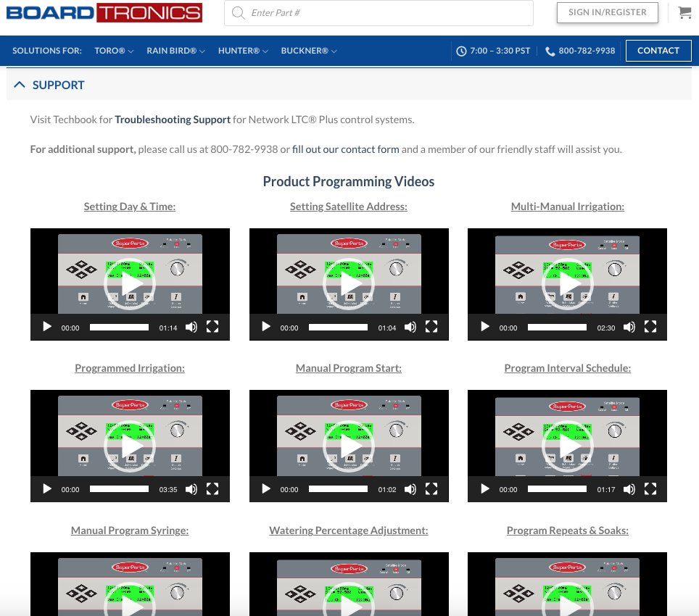The width and height of the screenshot is (699, 616).
Task: Click SOLUTIONS FOR in the navigation bar
Action: pyautogui.click(x=46, y=51)
